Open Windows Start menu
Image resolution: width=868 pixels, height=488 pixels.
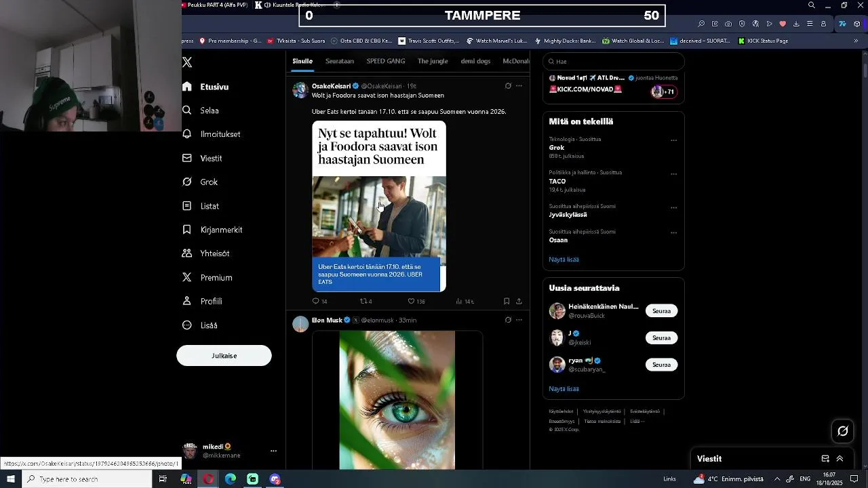click(11, 479)
